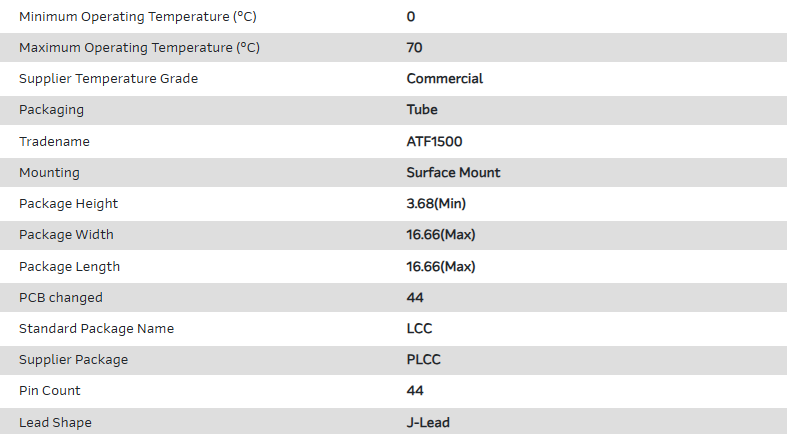
Task: Click the Supplier Temperature Grade label
Action: [x=108, y=79]
